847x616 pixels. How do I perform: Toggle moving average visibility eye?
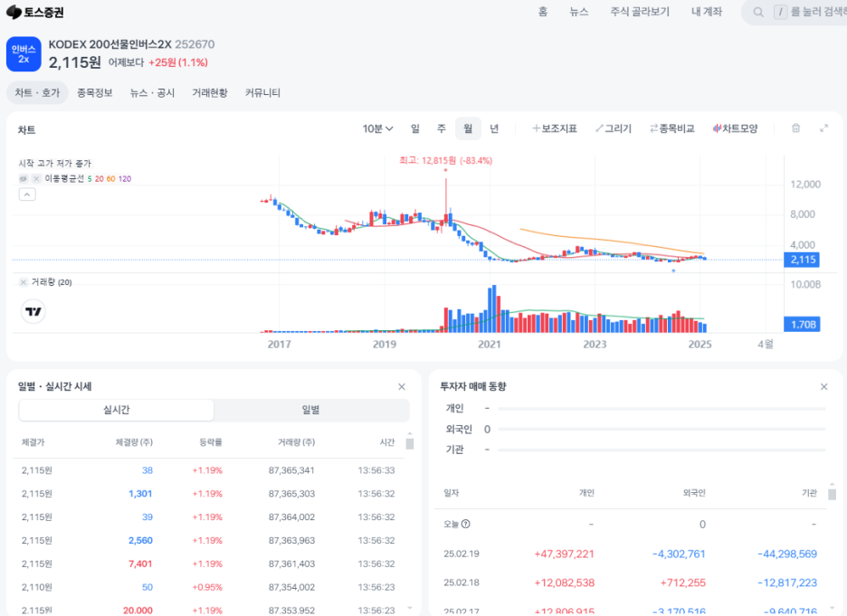click(24, 179)
